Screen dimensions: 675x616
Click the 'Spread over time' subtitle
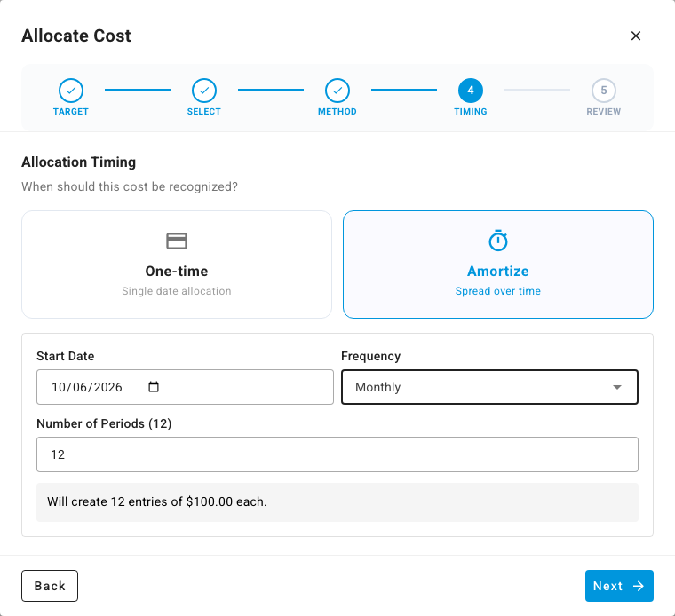coord(498,291)
